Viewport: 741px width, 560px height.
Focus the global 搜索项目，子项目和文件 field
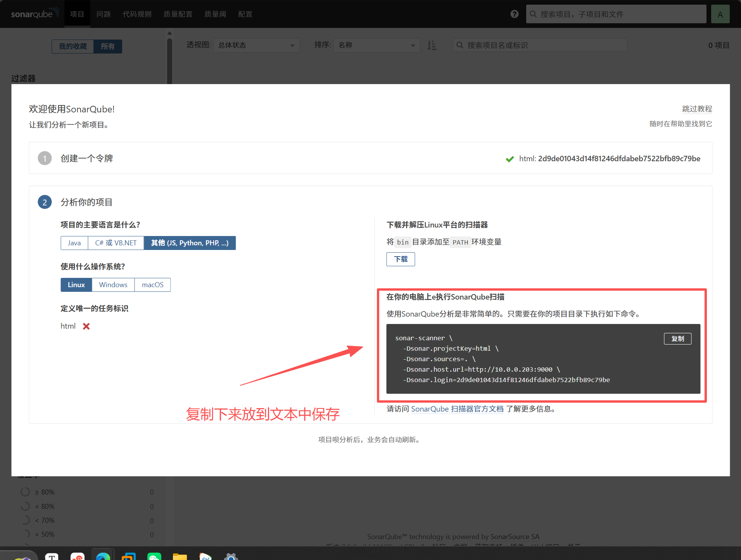[616, 14]
